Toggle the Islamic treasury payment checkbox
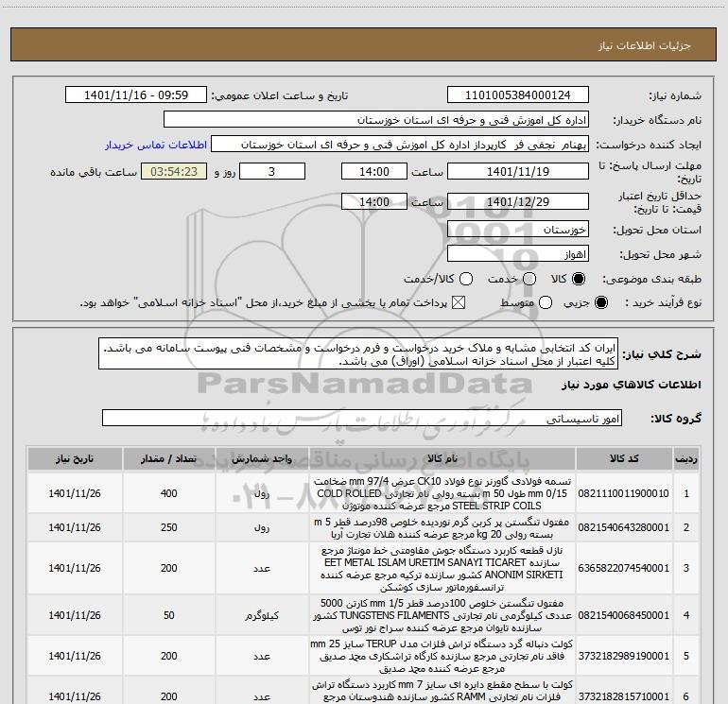The height and width of the screenshot is (704, 728). point(459,303)
